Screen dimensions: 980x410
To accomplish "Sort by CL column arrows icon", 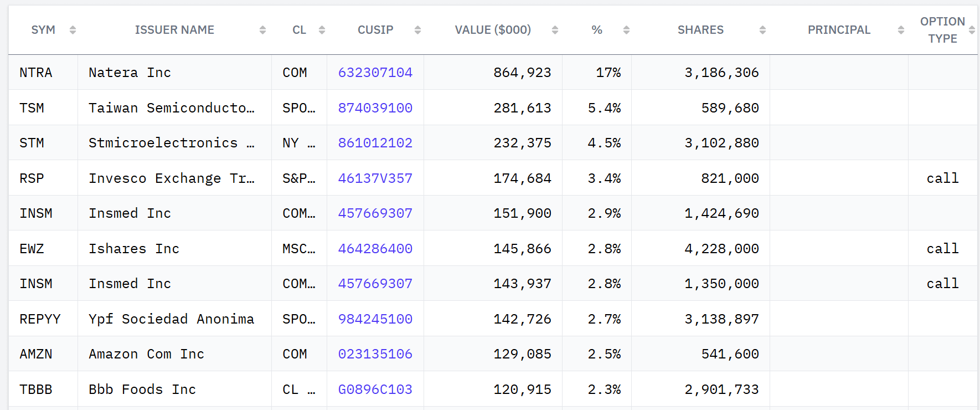I will [x=322, y=30].
